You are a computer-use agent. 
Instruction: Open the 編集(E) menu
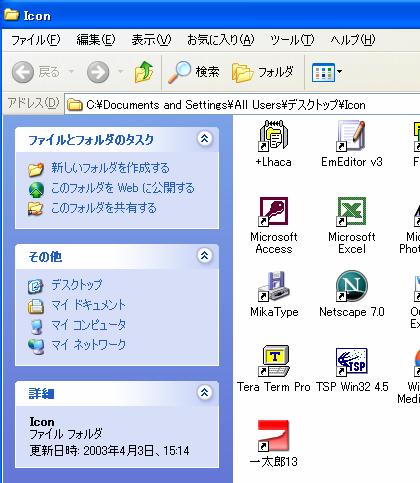pos(96,40)
